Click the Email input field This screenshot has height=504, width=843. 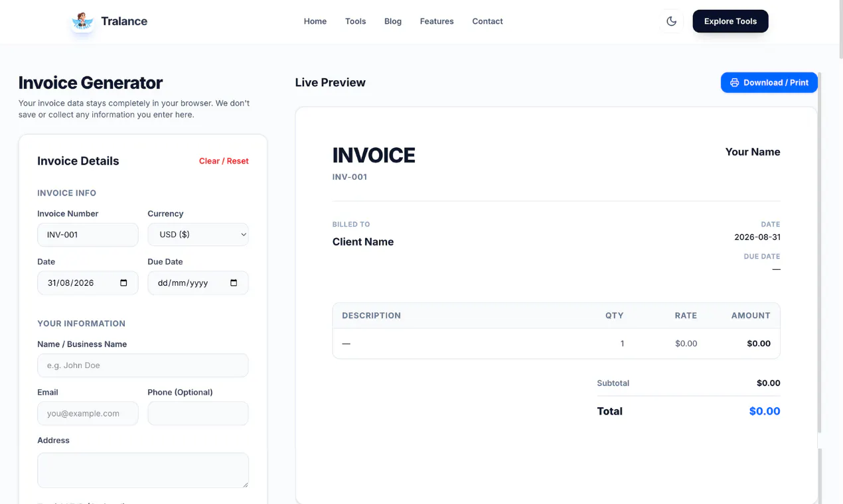88,413
